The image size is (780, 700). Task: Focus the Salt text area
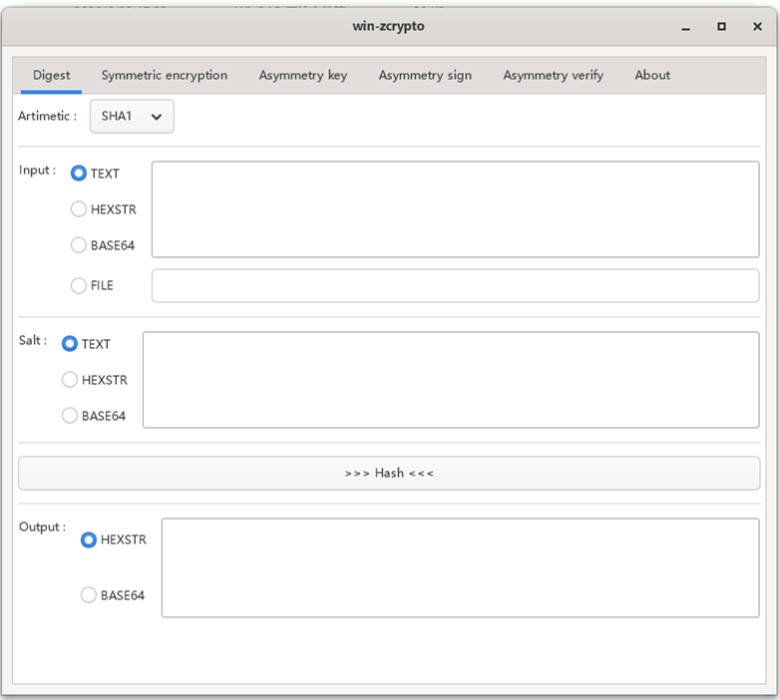(451, 380)
